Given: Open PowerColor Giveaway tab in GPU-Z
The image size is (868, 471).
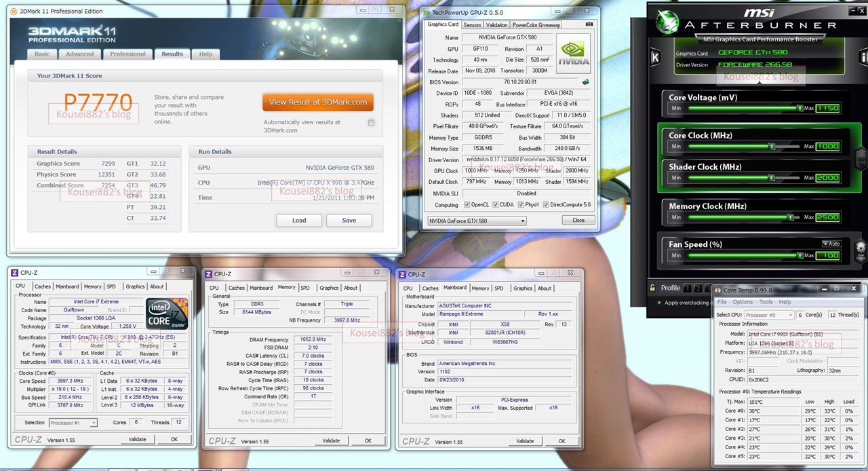Looking at the screenshot, I should click(536, 25).
